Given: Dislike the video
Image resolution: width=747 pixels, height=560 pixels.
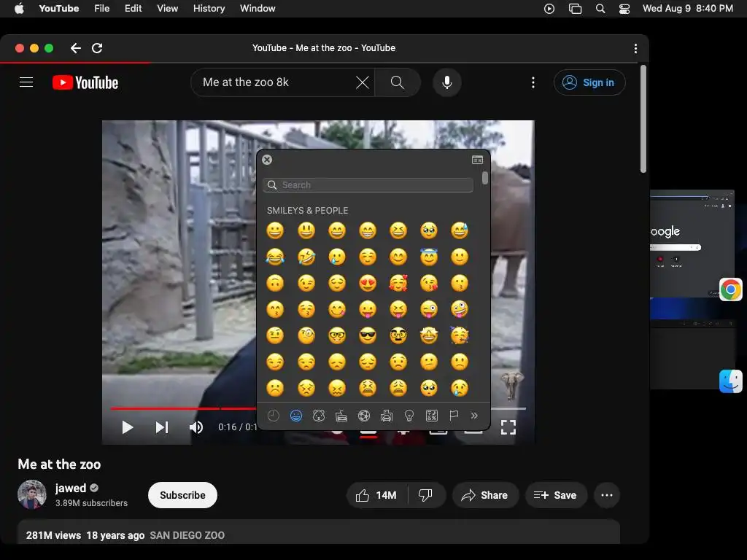Looking at the screenshot, I should click(x=425, y=495).
